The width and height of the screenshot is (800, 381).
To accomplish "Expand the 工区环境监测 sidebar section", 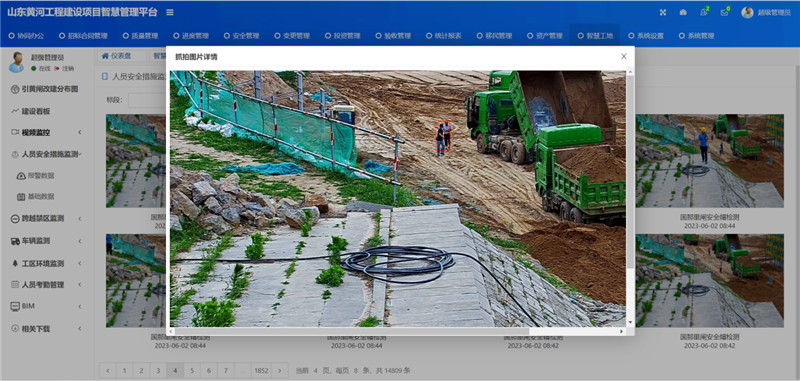I will click(46, 263).
